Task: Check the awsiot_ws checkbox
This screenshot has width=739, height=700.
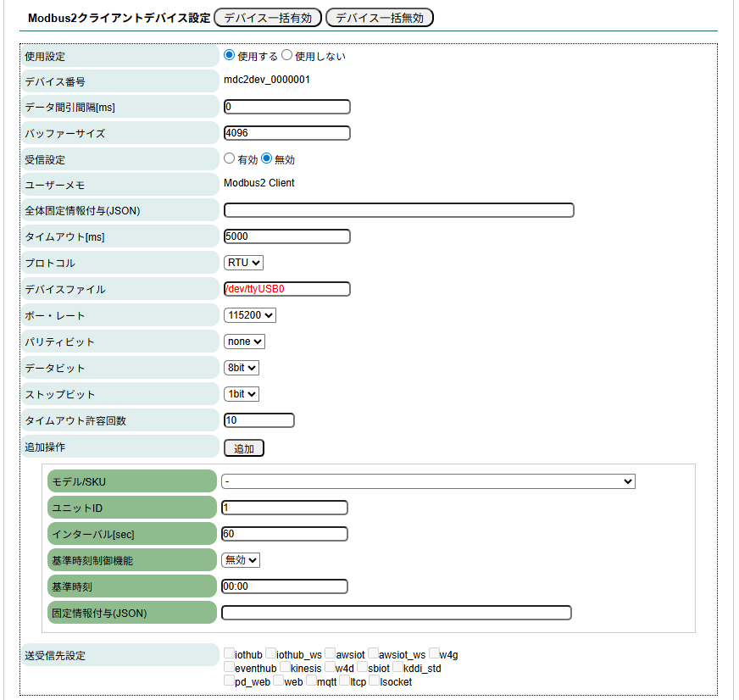Action: coord(373,653)
